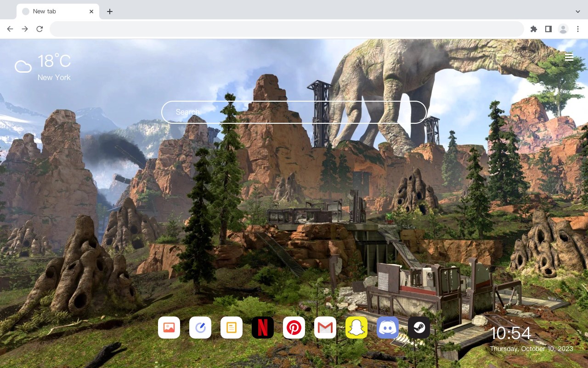Click the Thursday, October 10, 2023 date
The height and width of the screenshot is (368, 588).
531,349
